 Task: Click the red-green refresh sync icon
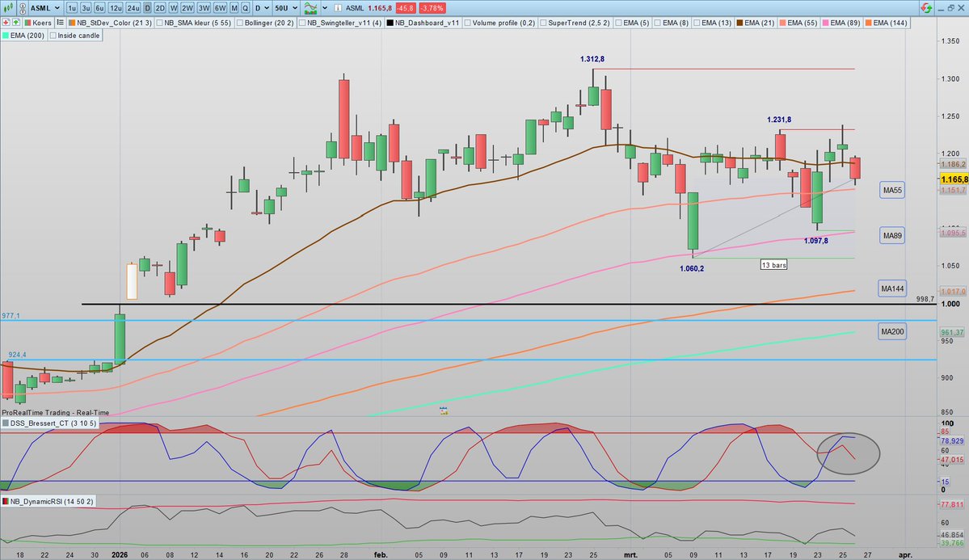click(925, 8)
